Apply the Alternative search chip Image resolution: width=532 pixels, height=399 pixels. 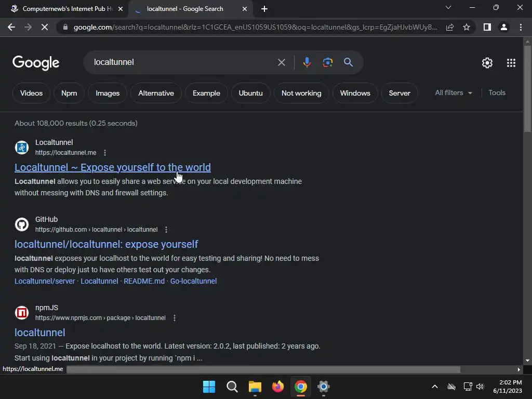click(x=156, y=93)
